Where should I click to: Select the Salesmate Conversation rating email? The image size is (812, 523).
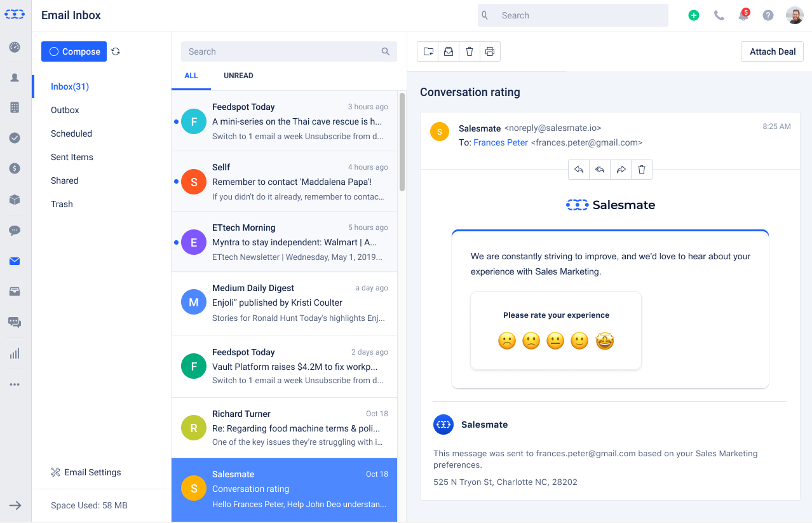(x=285, y=490)
